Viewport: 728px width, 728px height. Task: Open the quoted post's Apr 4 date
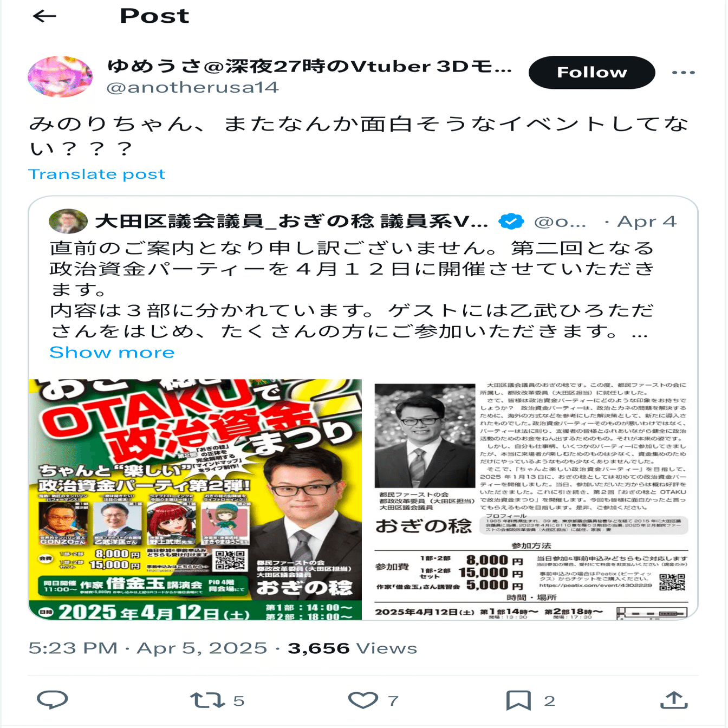pos(647,222)
